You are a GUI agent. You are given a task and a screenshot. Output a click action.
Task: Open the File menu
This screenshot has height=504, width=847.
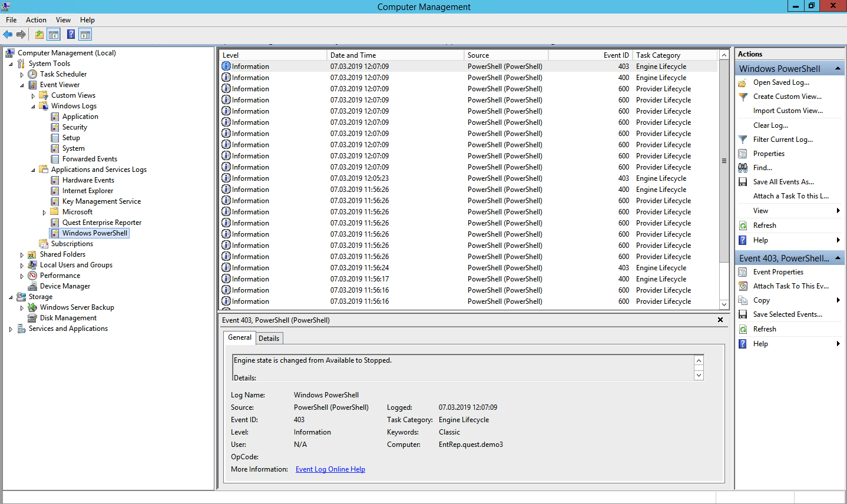click(x=11, y=20)
